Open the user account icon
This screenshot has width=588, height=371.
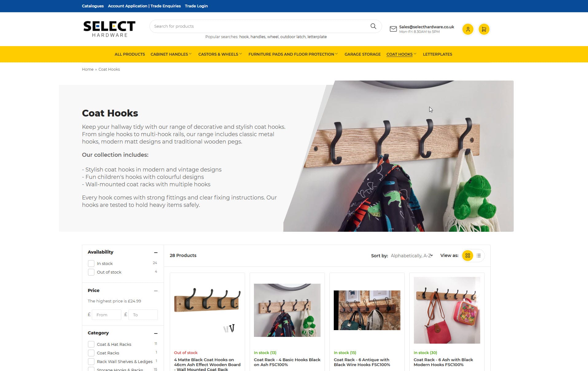(468, 29)
